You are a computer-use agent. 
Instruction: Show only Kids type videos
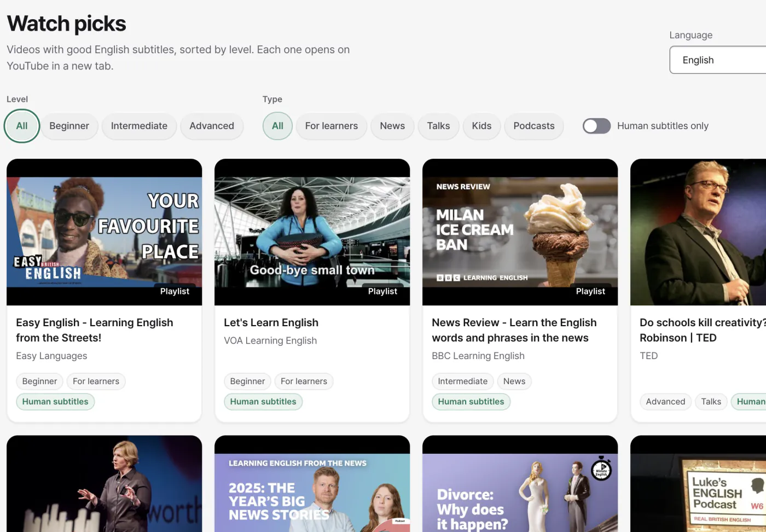click(x=481, y=126)
